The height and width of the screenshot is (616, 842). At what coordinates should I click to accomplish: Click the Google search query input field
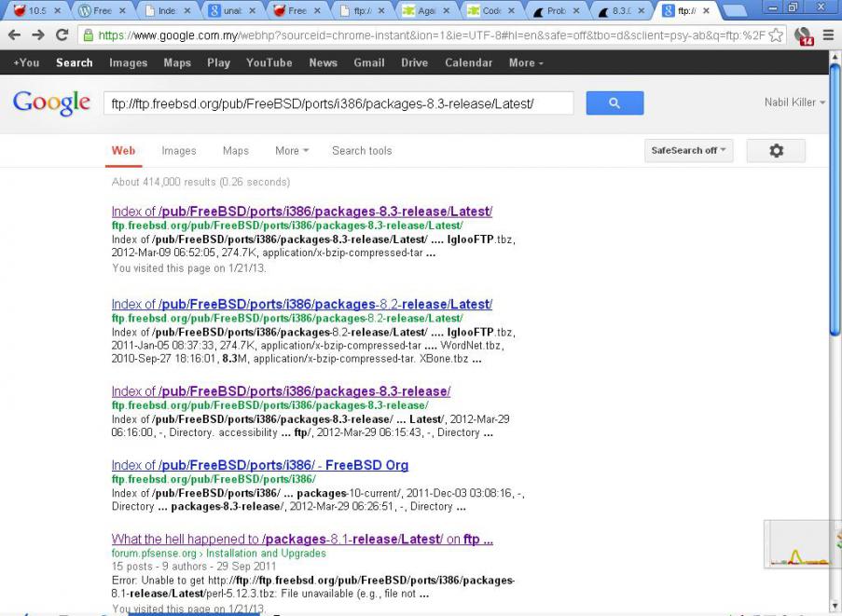point(338,103)
